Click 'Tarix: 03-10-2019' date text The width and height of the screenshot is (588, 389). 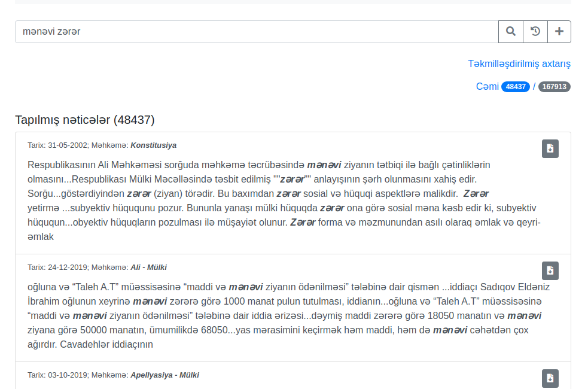click(57, 375)
